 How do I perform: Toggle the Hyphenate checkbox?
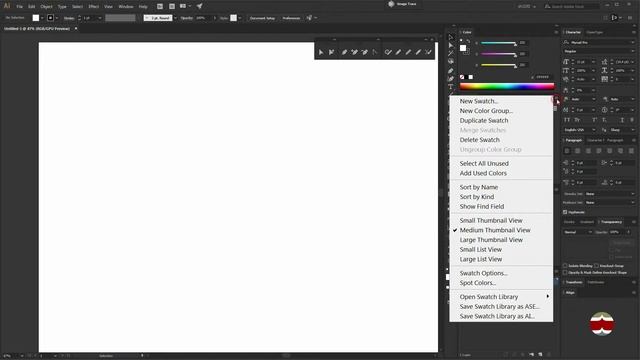[x=565, y=212]
